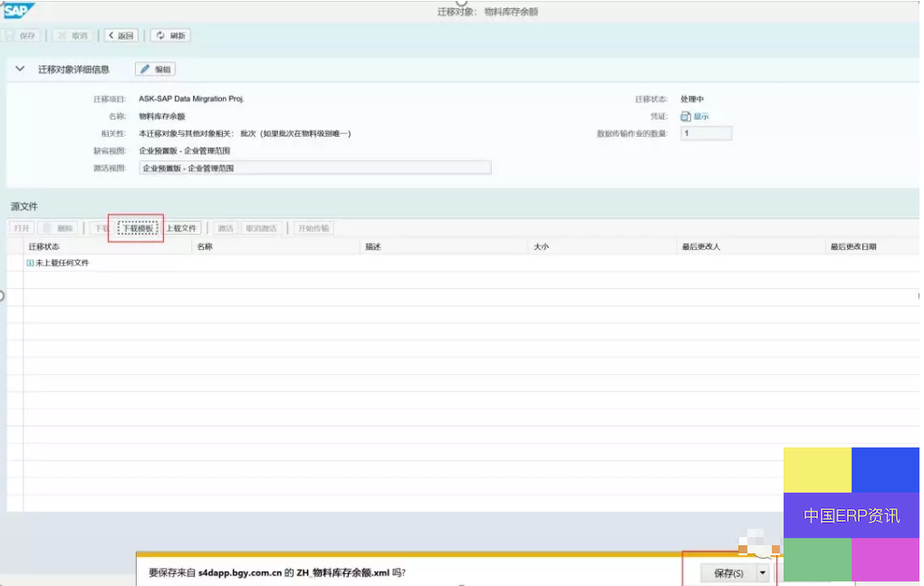Click the 最后更改日期 column header
Screen dimensions: 924x586
(x=853, y=246)
